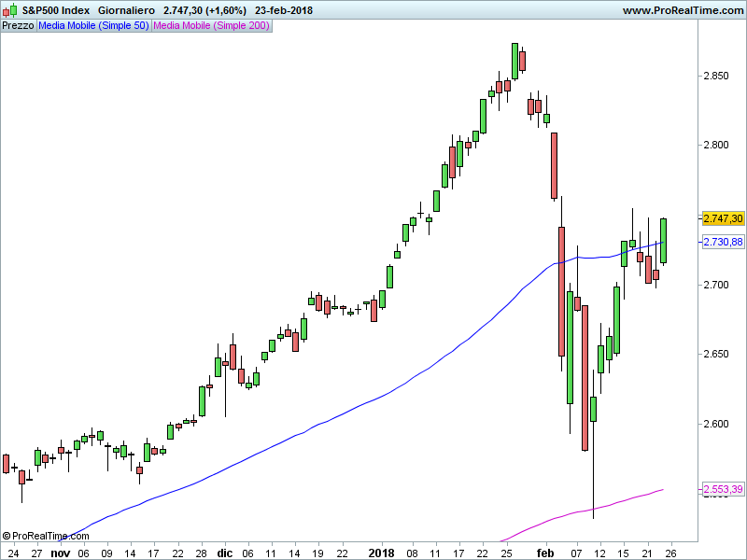The image size is (747, 560).
Task: Click the last green candle at 2.747
Action: coord(663,241)
